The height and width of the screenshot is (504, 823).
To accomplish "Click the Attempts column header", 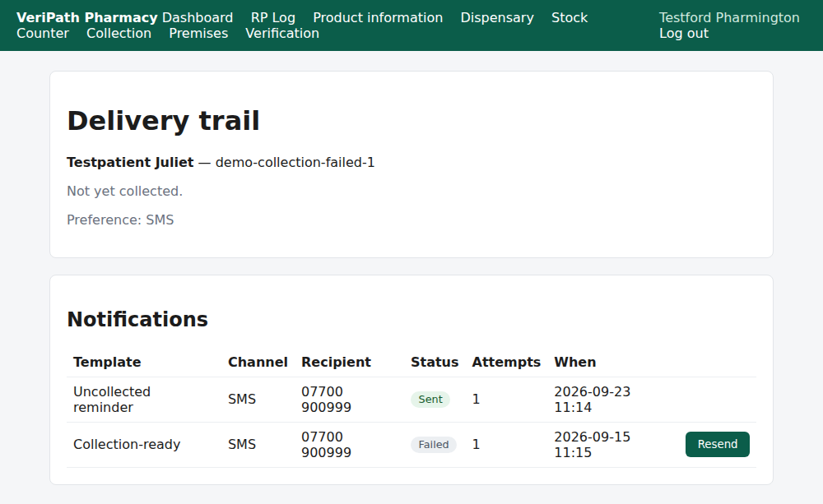I will click(506, 362).
